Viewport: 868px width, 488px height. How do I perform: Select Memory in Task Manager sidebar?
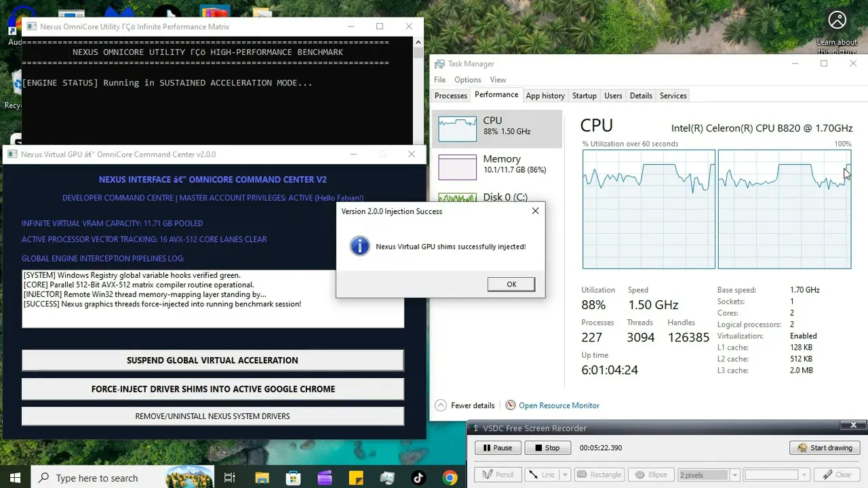click(497, 167)
